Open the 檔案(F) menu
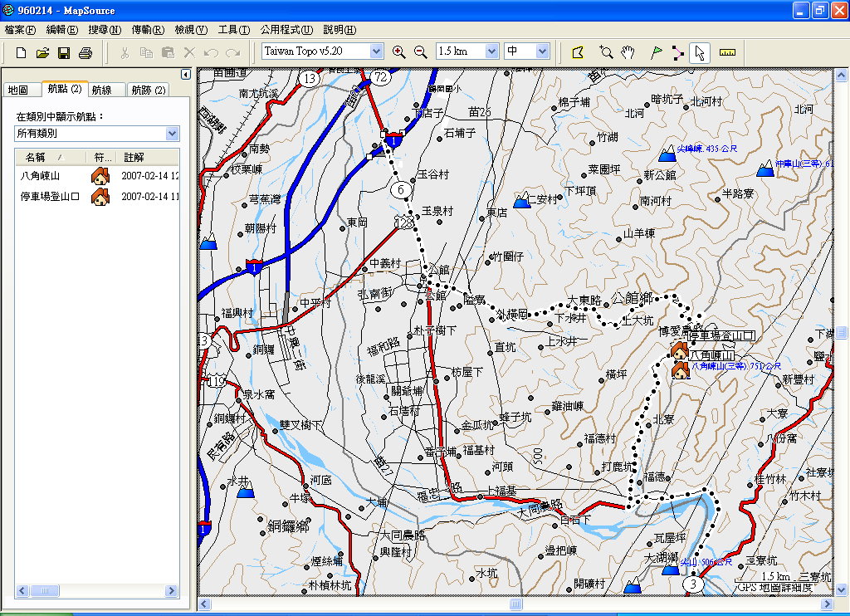This screenshot has height=616, width=850. [x=20, y=30]
